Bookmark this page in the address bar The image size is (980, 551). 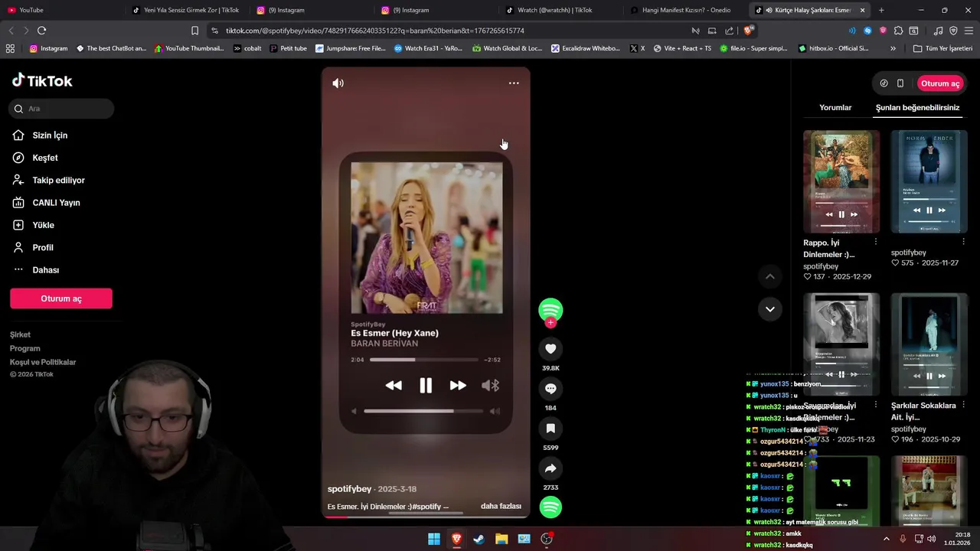click(194, 31)
